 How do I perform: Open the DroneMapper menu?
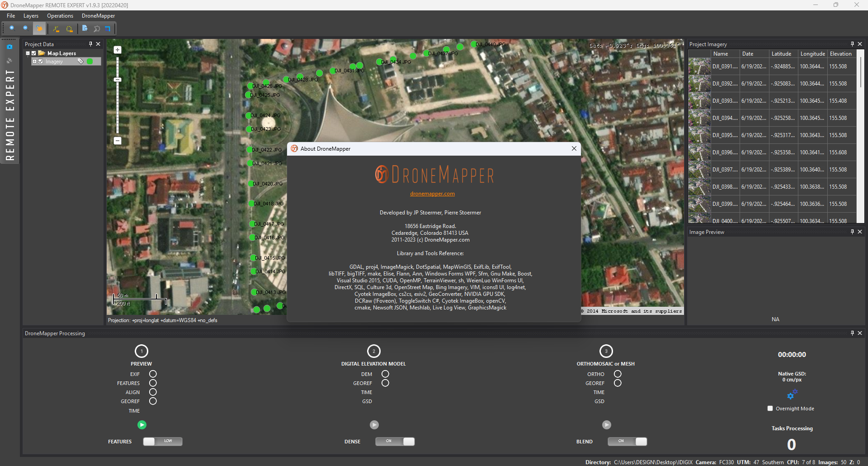(98, 16)
